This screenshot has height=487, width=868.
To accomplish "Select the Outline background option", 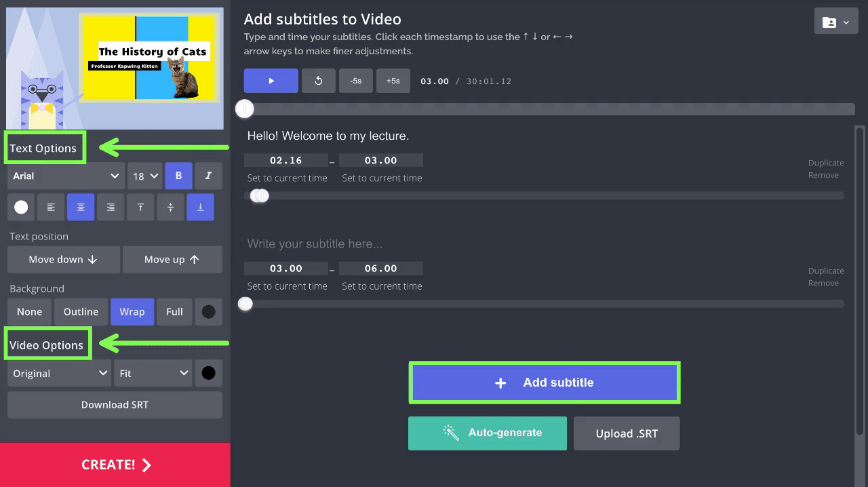I will (x=81, y=312).
